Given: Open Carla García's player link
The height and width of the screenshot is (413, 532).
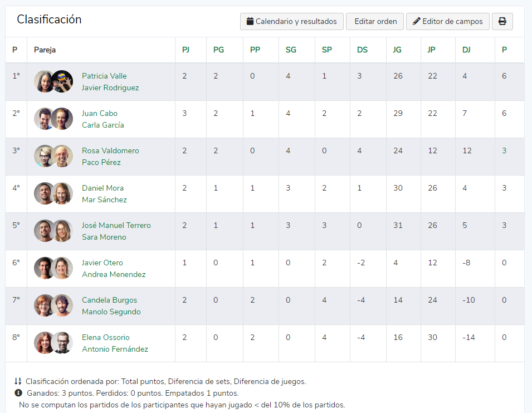Looking at the screenshot, I should (x=103, y=125).
